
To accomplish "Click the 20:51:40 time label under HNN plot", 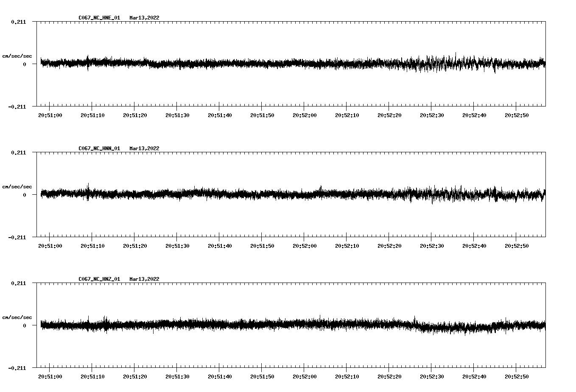I will point(220,246).
